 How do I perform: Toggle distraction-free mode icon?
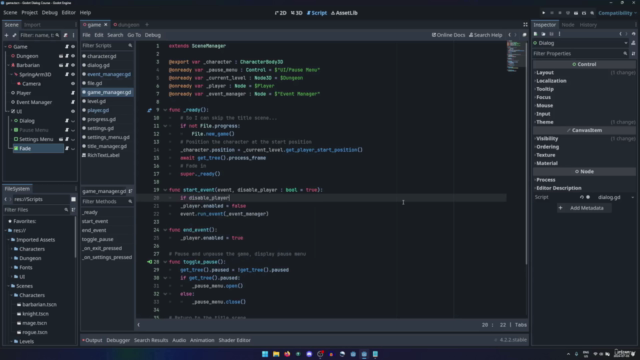[x=525, y=25]
